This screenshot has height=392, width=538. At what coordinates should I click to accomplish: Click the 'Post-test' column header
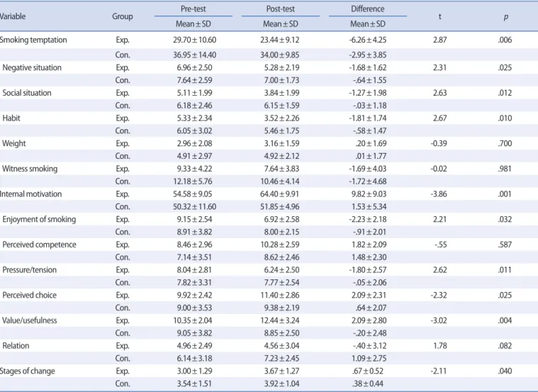click(280, 9)
